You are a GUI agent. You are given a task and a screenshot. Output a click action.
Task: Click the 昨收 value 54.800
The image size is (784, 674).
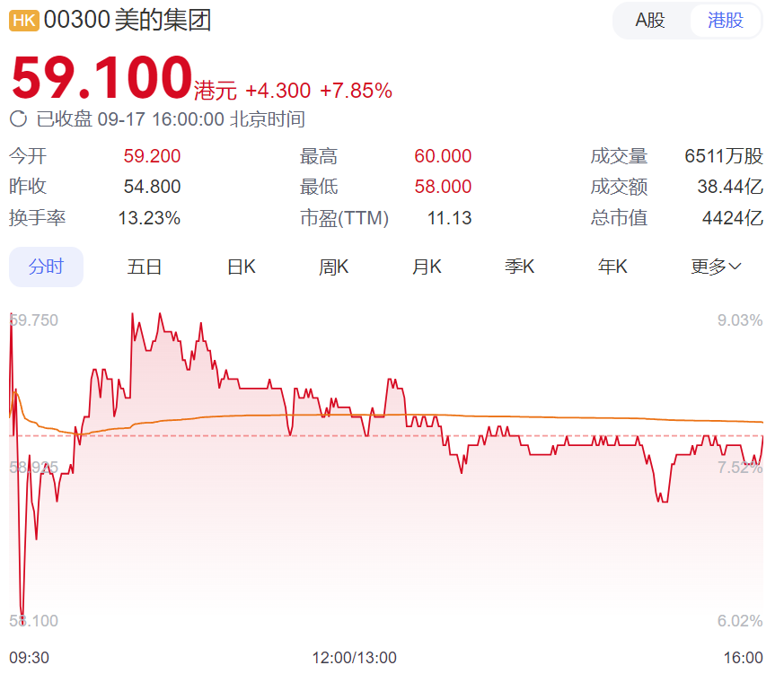tap(152, 187)
